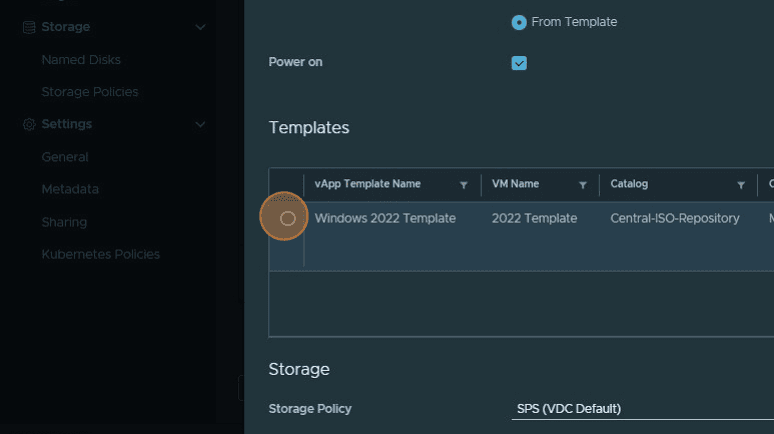Viewport: 774px width, 434px height.
Task: Open Storage Policies in sidebar
Action: pos(90,92)
